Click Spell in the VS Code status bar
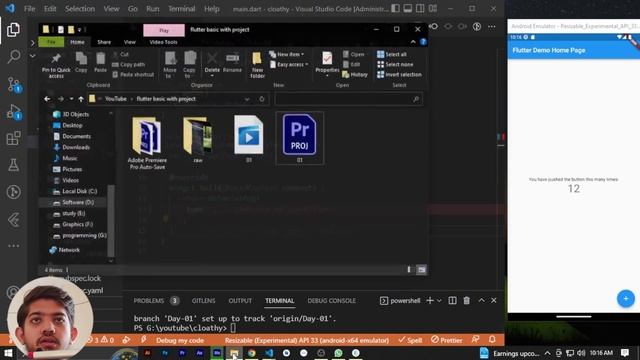The image size is (640, 360). point(410,340)
